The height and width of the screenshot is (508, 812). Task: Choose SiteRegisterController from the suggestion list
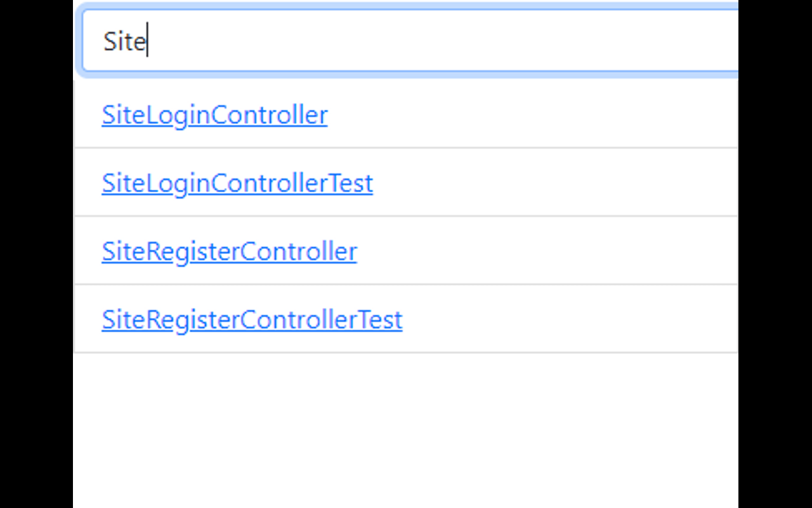tap(229, 251)
